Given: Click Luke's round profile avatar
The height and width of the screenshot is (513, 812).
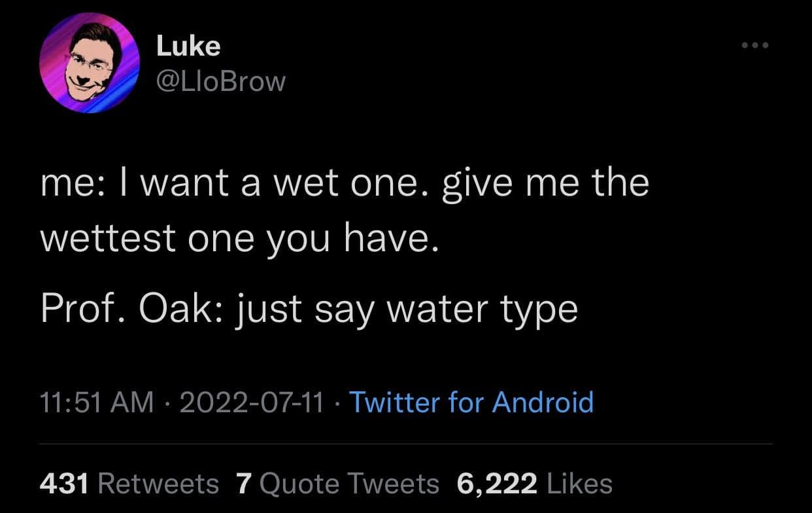Looking at the screenshot, I should coord(89,63).
